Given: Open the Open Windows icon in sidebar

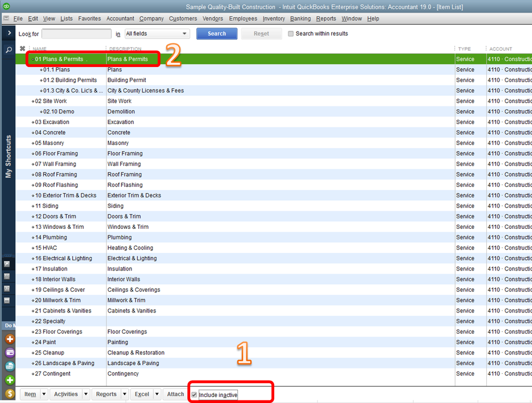Looking at the screenshot, I should pyautogui.click(x=7, y=301).
